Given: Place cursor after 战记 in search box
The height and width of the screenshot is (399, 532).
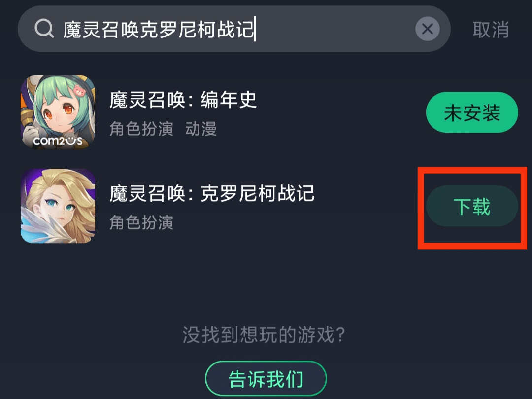Looking at the screenshot, I should 255,30.
